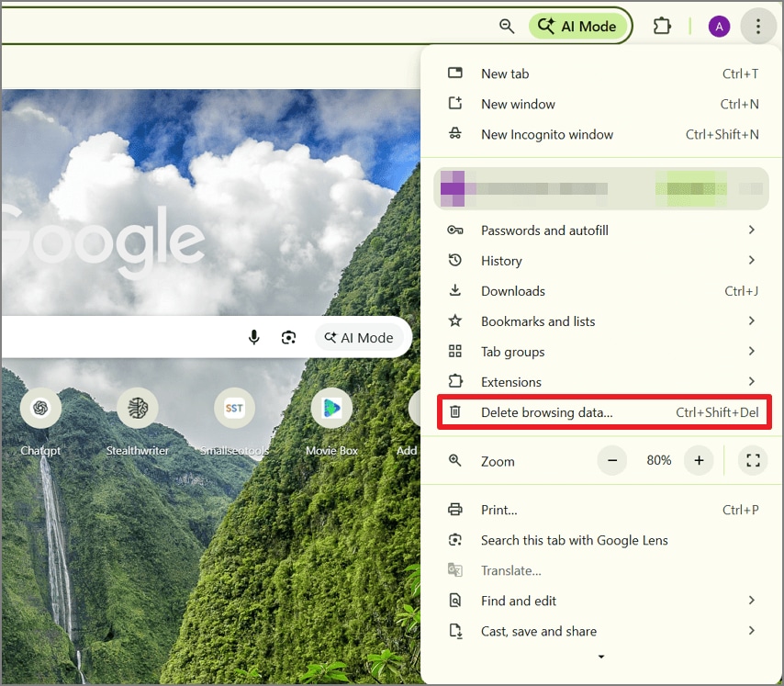Open the Chatgpt shortcut
Viewport: 784px width, 686px height.
tap(40, 422)
